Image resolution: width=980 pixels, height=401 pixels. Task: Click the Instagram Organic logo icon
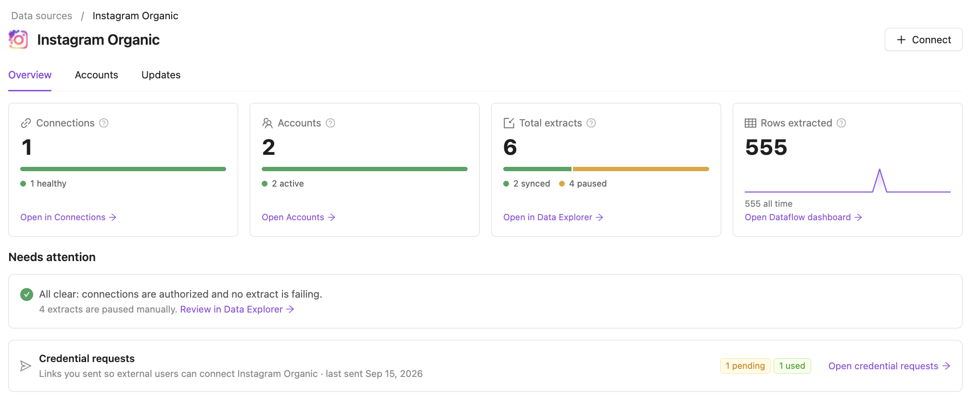pyautogui.click(x=18, y=39)
